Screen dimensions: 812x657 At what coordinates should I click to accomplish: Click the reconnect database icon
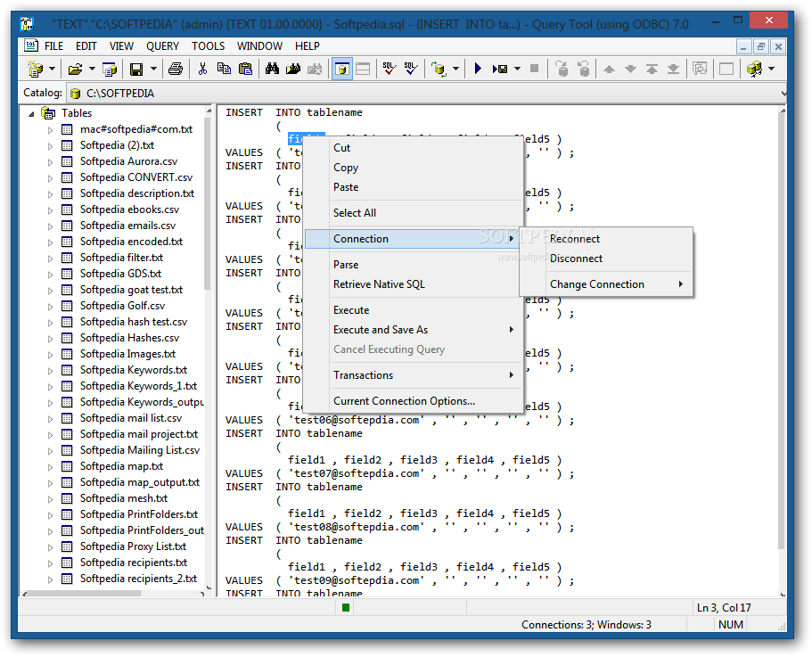point(439,69)
